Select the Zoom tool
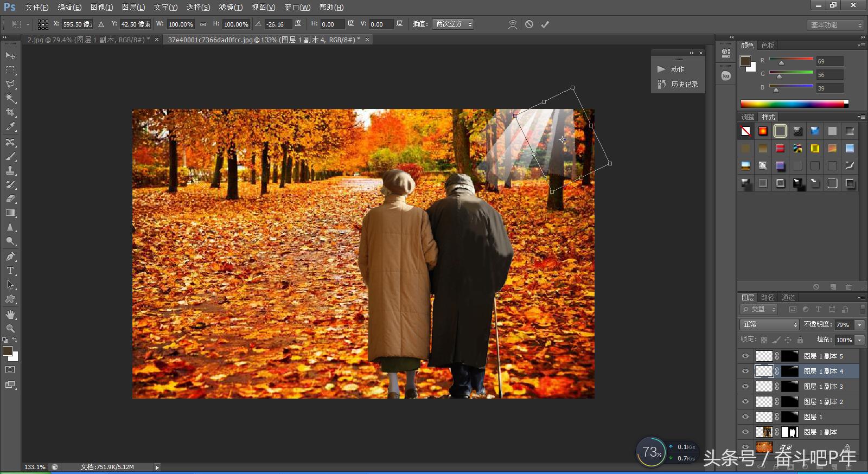 10,329
